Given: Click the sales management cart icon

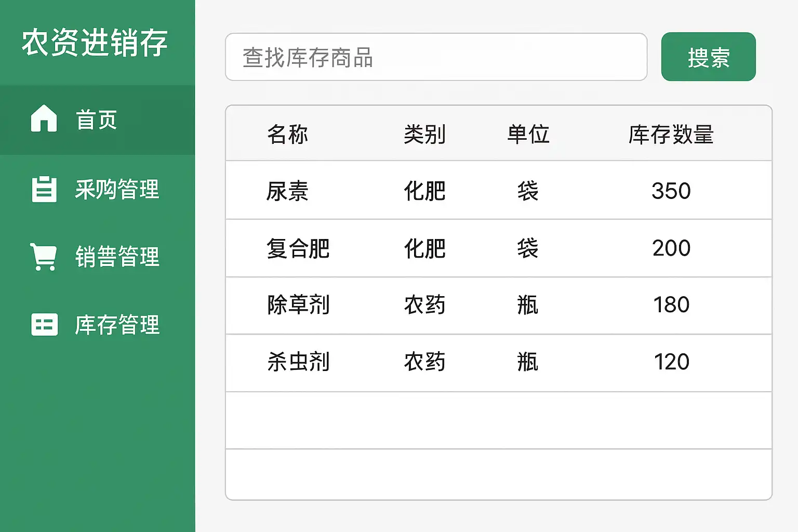Looking at the screenshot, I should [44, 257].
